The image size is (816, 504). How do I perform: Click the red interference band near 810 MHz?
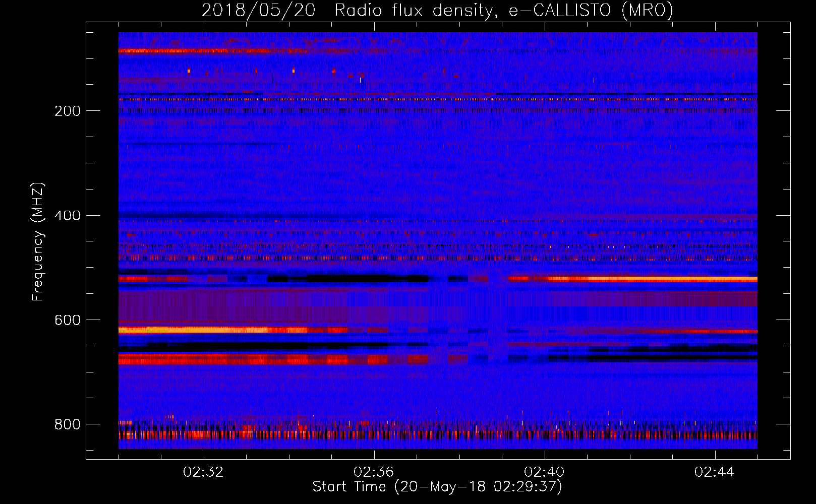pos(438,434)
